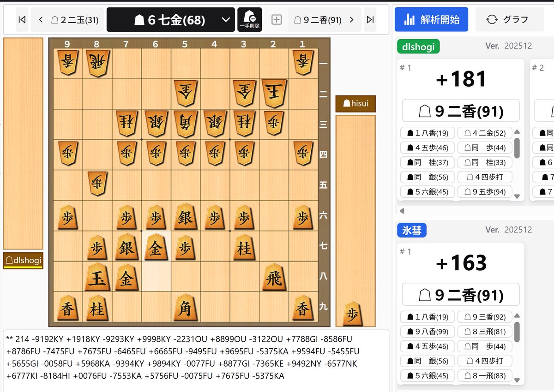
Task: Click left arrow of horizontal candidates scrollbar
Action: tap(402, 211)
